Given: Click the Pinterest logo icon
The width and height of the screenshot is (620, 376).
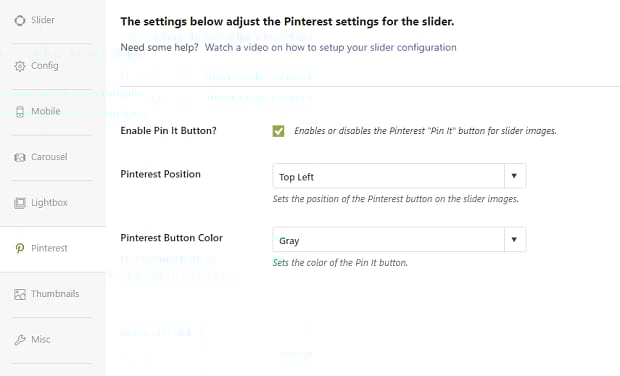Looking at the screenshot, I should click(20, 248).
